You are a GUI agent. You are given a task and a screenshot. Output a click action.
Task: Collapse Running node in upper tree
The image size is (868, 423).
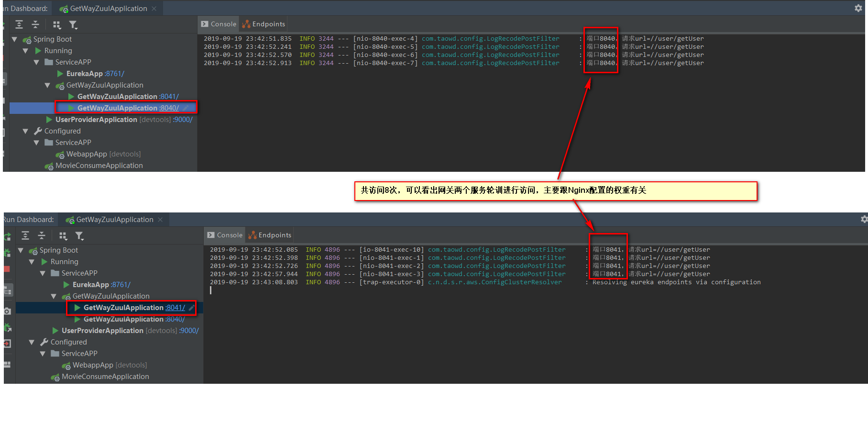[25, 51]
